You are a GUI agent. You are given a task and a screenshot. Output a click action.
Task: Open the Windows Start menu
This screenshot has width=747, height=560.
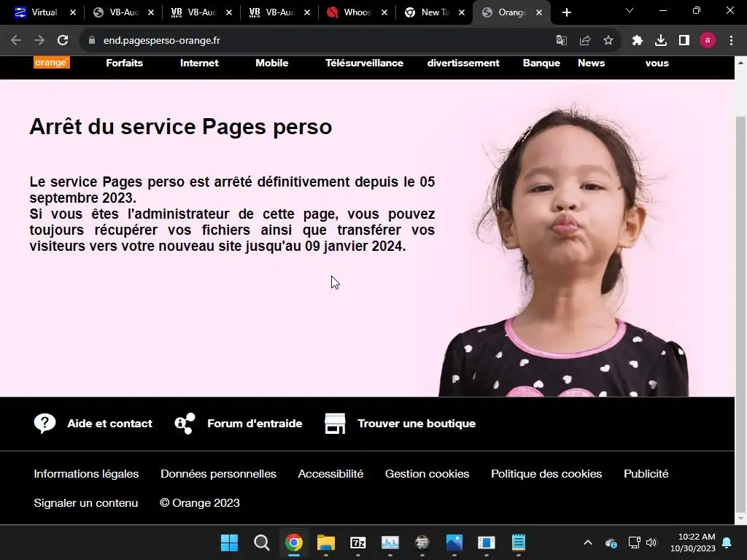(229, 542)
